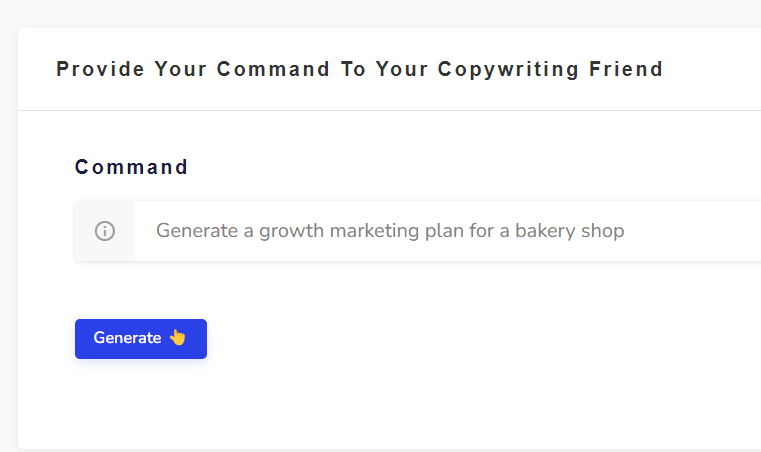This screenshot has height=452, width=761.
Task: Click the word 'Generate' on the blue button
Action: pos(127,338)
